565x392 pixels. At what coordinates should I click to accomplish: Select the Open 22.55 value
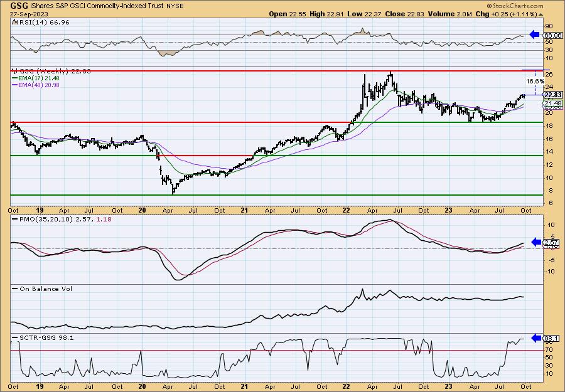(288, 14)
